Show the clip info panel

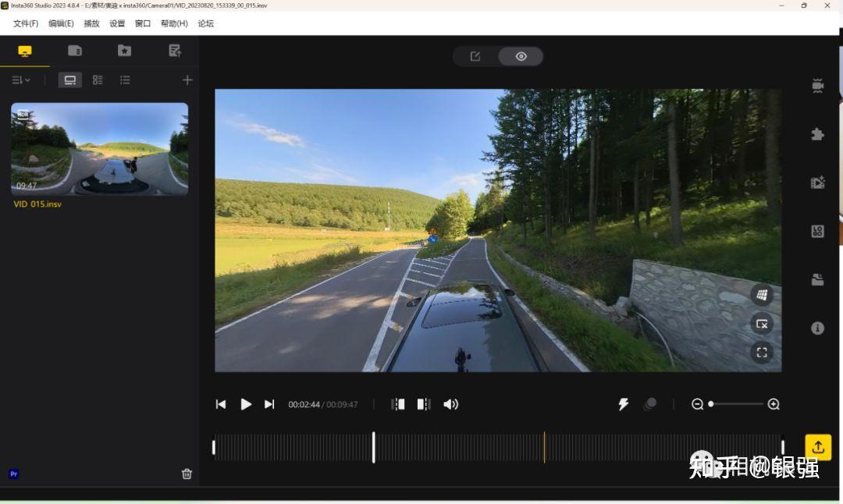point(817,328)
